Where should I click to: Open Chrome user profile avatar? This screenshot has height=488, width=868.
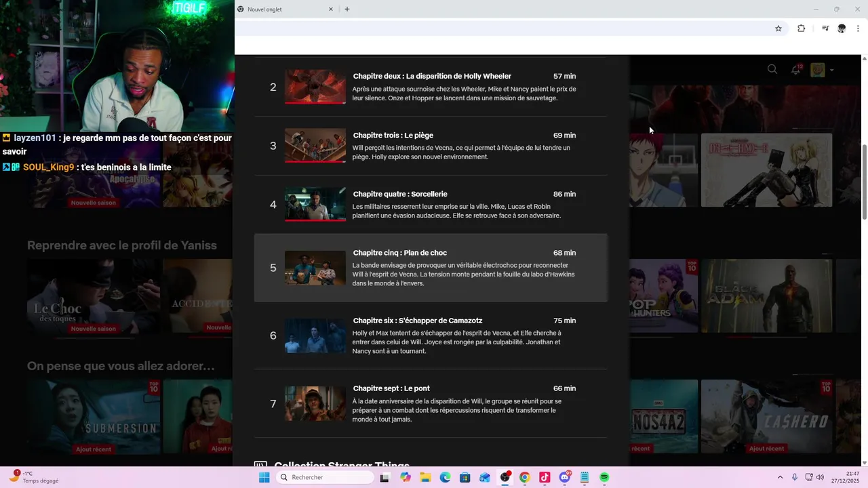[842, 28]
